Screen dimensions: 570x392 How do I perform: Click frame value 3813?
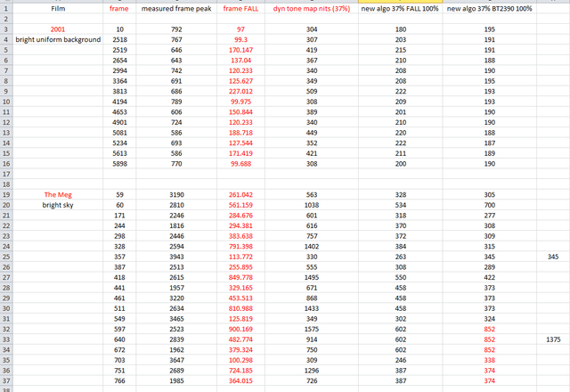pos(119,91)
